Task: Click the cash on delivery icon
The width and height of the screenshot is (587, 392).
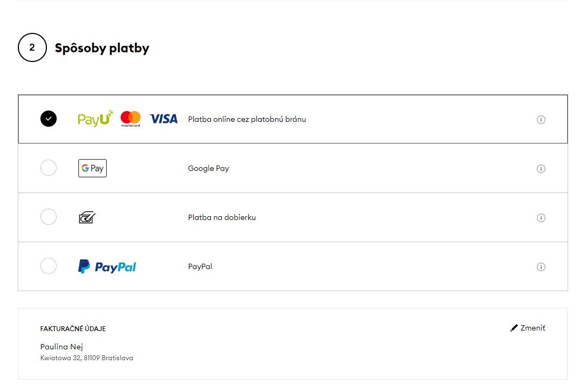Action: click(x=87, y=217)
